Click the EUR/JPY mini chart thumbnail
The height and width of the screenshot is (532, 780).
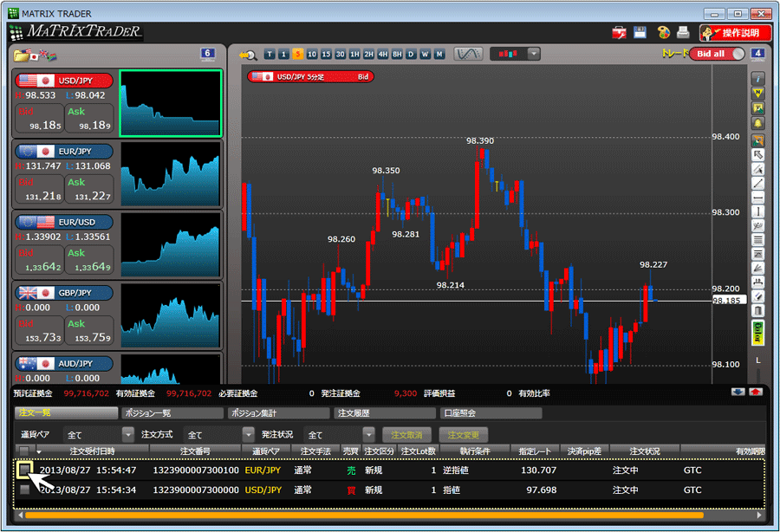pos(171,174)
